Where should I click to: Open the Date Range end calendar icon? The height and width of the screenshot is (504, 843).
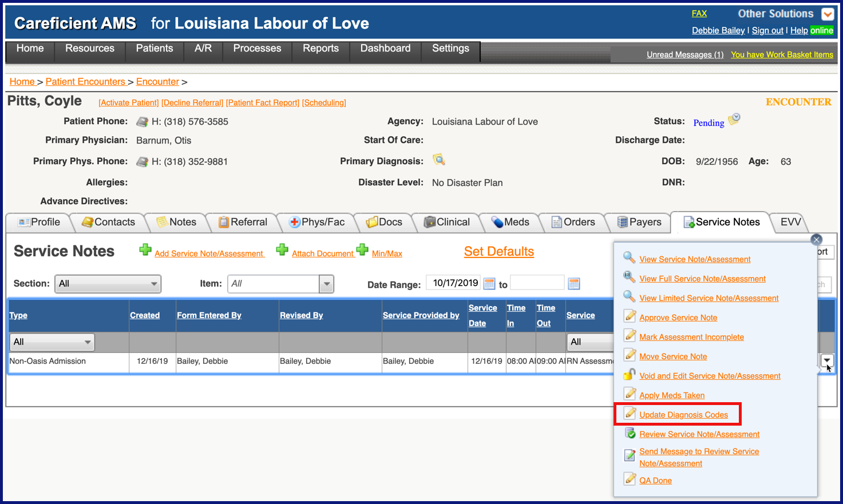574,284
